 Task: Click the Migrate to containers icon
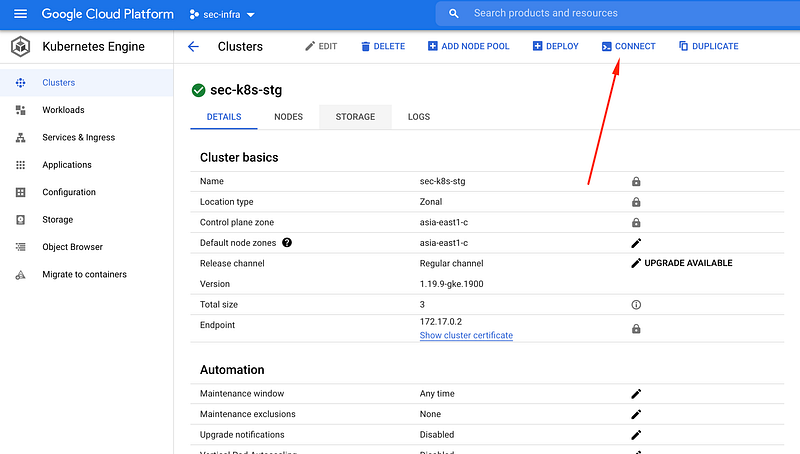tap(20, 275)
